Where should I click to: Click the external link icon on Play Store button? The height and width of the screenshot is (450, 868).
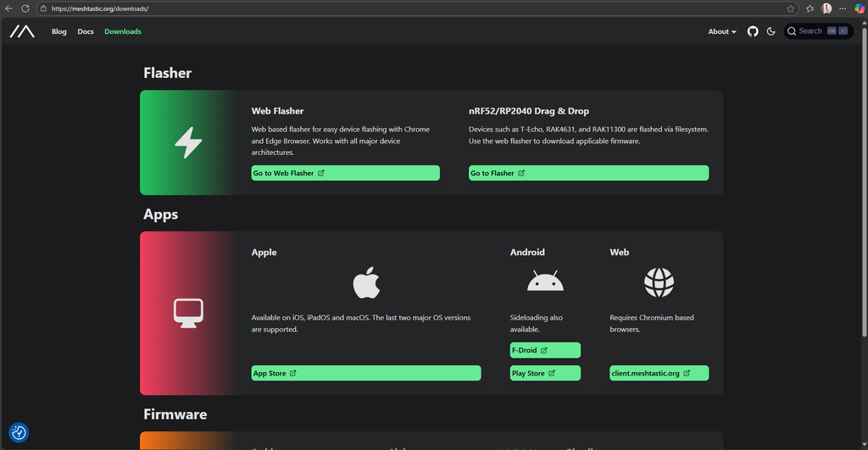tap(551, 373)
